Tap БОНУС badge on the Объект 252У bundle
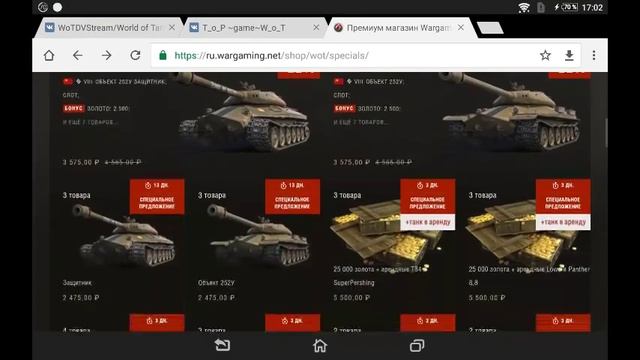Image resolution: width=640 pixels, height=360 pixels. (x=344, y=109)
